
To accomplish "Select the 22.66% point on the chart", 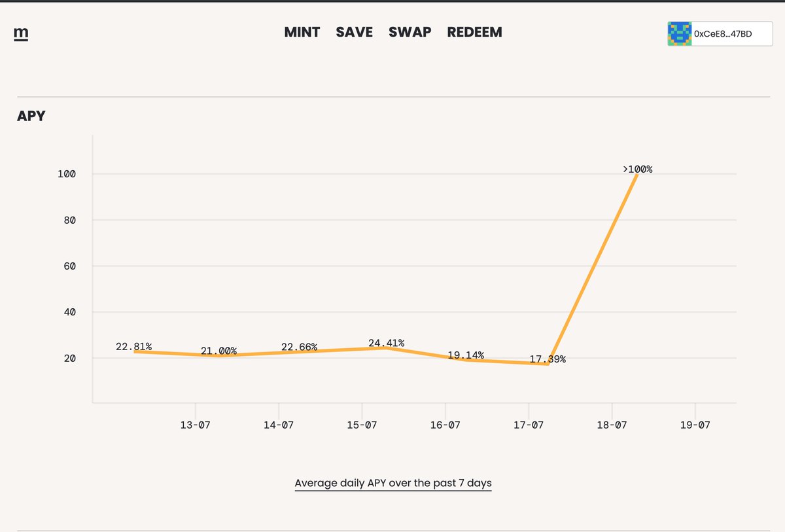I will click(299, 347).
